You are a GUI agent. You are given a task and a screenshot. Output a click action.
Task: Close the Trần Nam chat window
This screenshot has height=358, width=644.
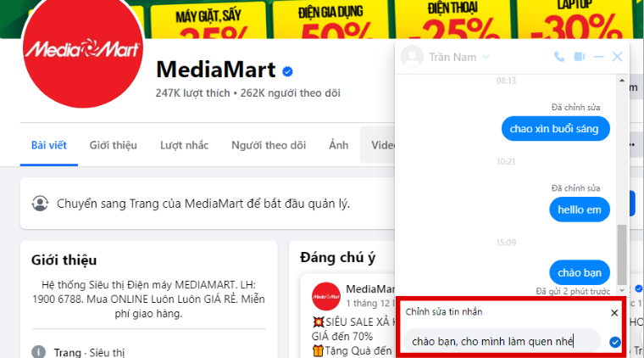617,57
